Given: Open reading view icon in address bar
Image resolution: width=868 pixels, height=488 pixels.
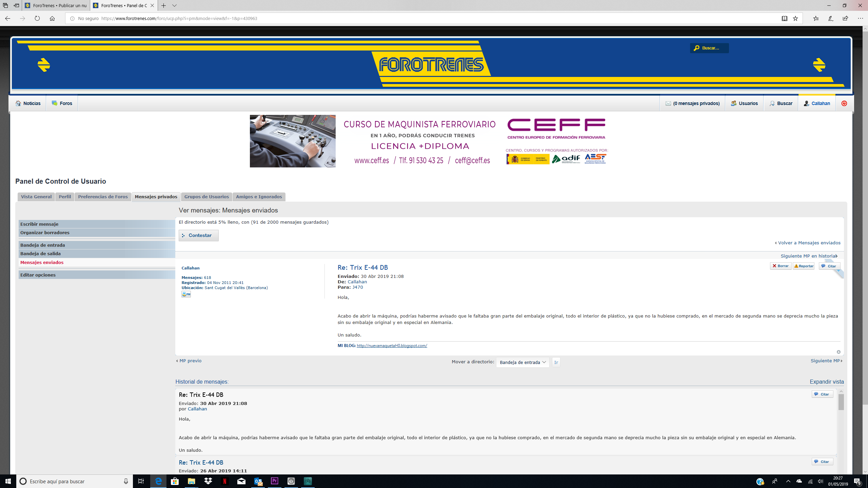Looking at the screenshot, I should click(784, 18).
